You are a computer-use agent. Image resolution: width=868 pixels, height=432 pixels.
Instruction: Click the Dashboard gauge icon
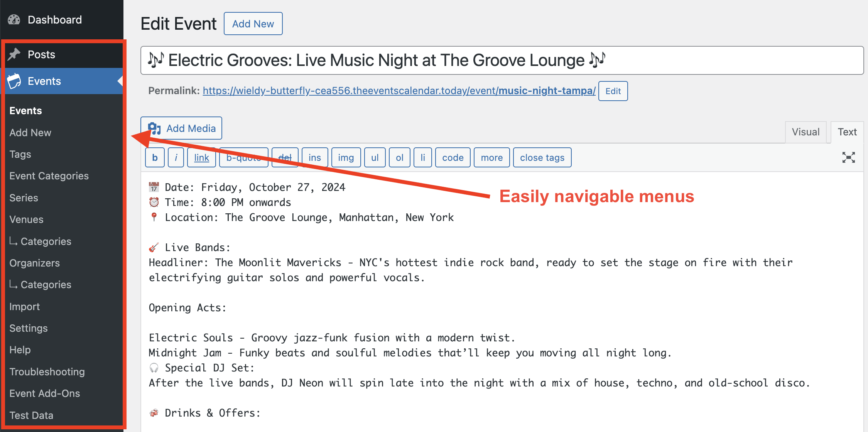point(14,20)
